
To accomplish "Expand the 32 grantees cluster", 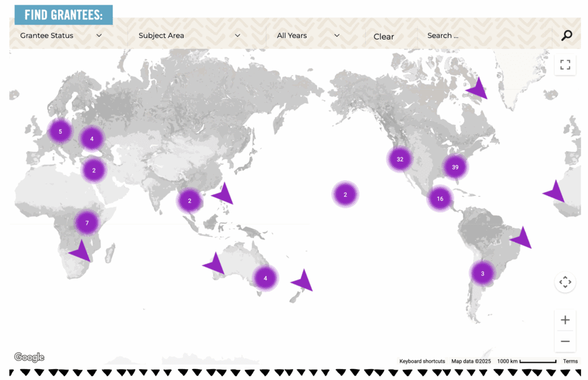I will (400, 159).
